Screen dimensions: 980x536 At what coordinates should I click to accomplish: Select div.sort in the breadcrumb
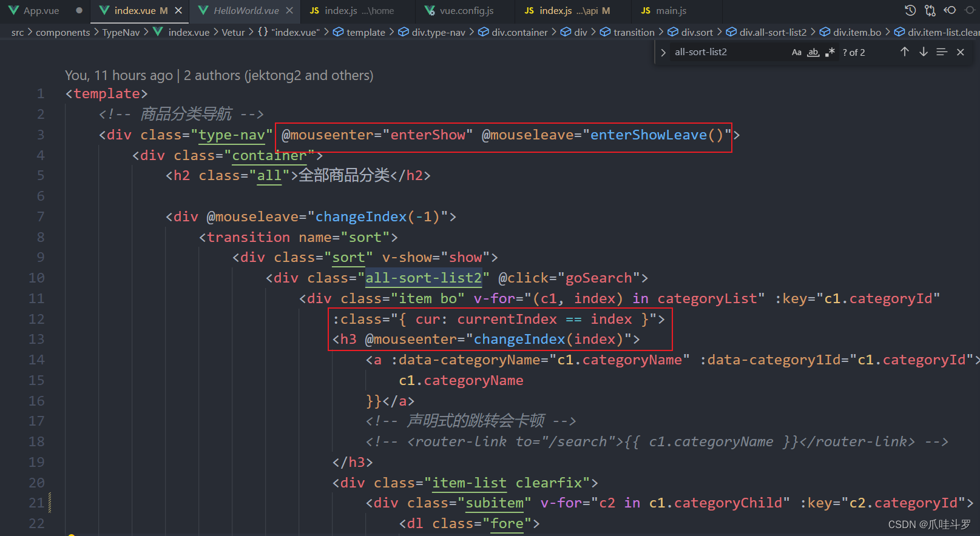(697, 32)
